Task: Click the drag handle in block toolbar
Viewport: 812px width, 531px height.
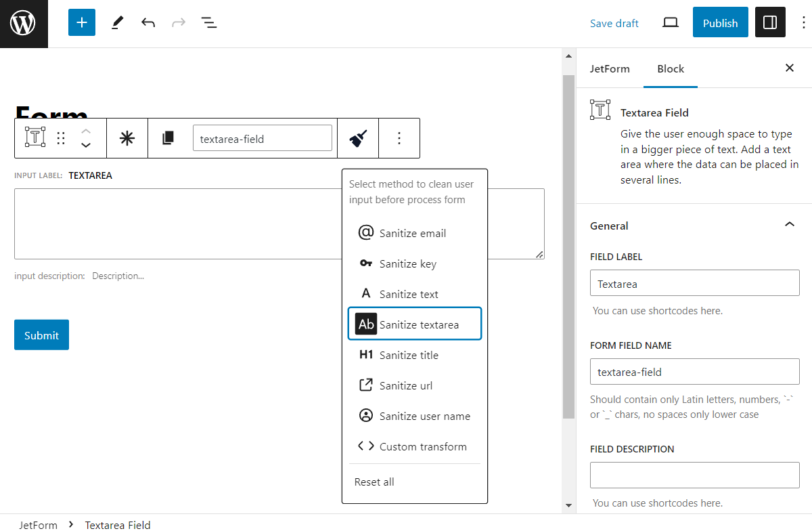Action: pyautogui.click(x=60, y=137)
